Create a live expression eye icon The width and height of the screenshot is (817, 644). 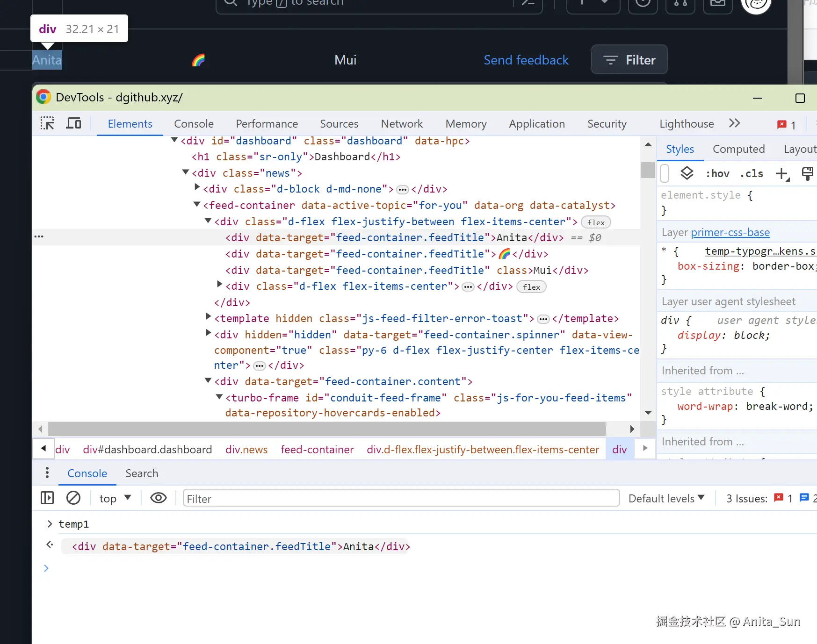coord(159,498)
